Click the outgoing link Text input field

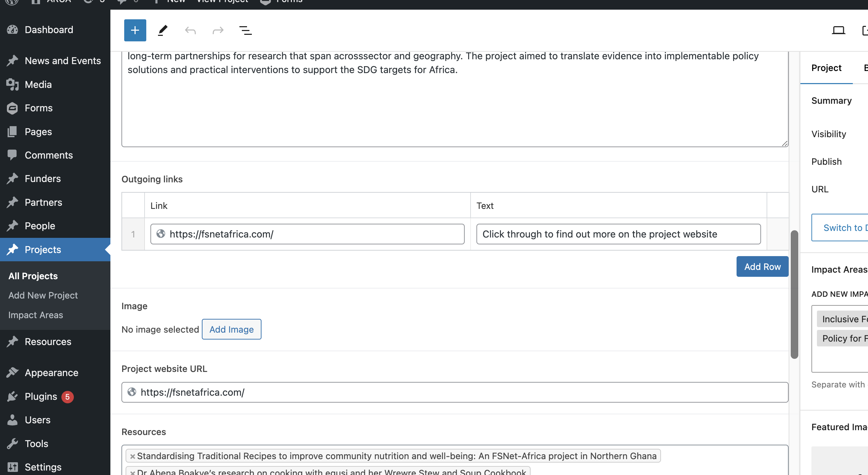618,234
